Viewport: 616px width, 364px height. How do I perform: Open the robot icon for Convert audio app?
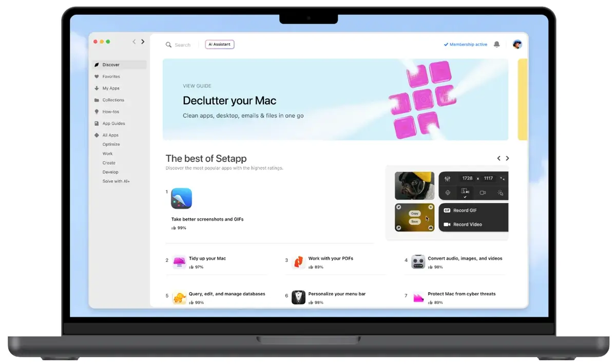418,262
